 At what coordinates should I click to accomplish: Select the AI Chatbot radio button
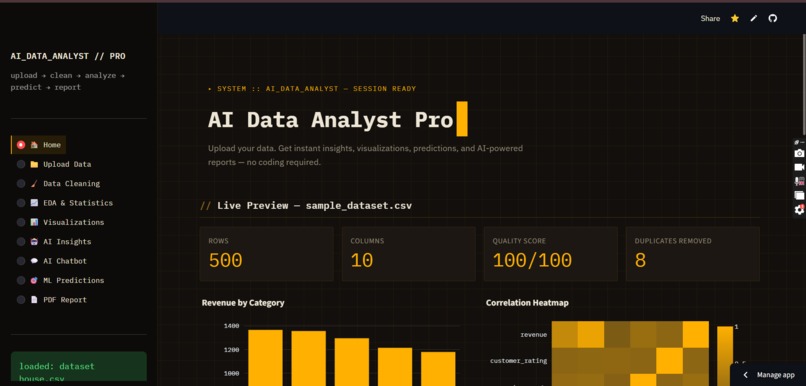(21, 261)
